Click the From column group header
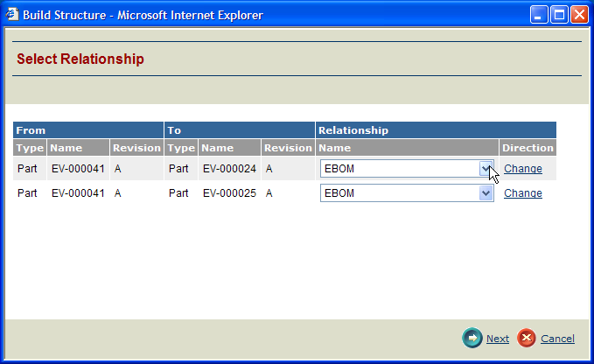 point(31,130)
